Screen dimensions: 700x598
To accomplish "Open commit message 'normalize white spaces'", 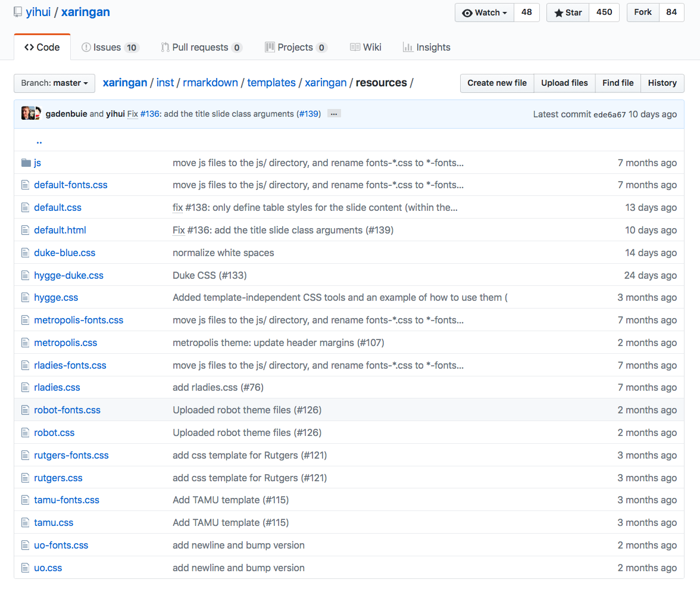I will click(x=223, y=253).
